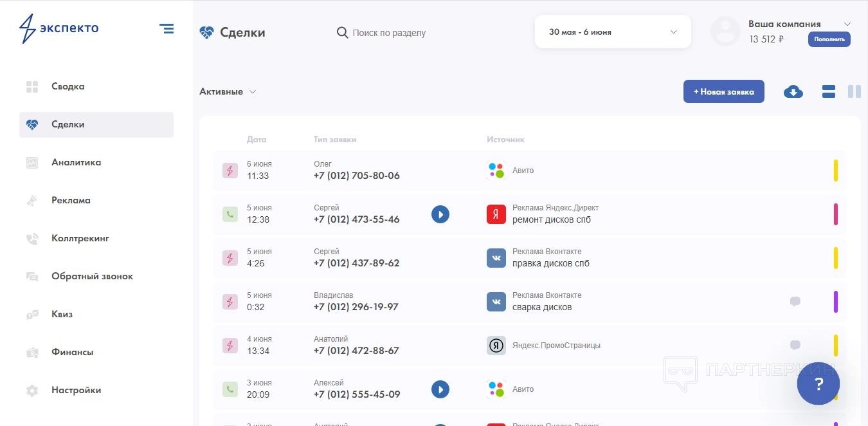Screen dimensions: 868x426
Task: Click phone number +7 (012) 296-19-97
Action: coord(356,307)
